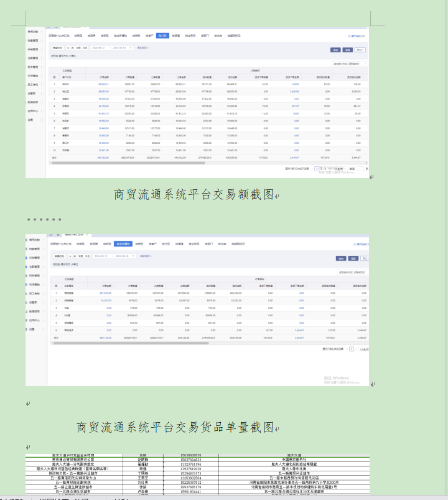This screenshot has width=448, height=500.
Task: Click the blue 查询 button in the second screenshot
Action: [x=341, y=258]
